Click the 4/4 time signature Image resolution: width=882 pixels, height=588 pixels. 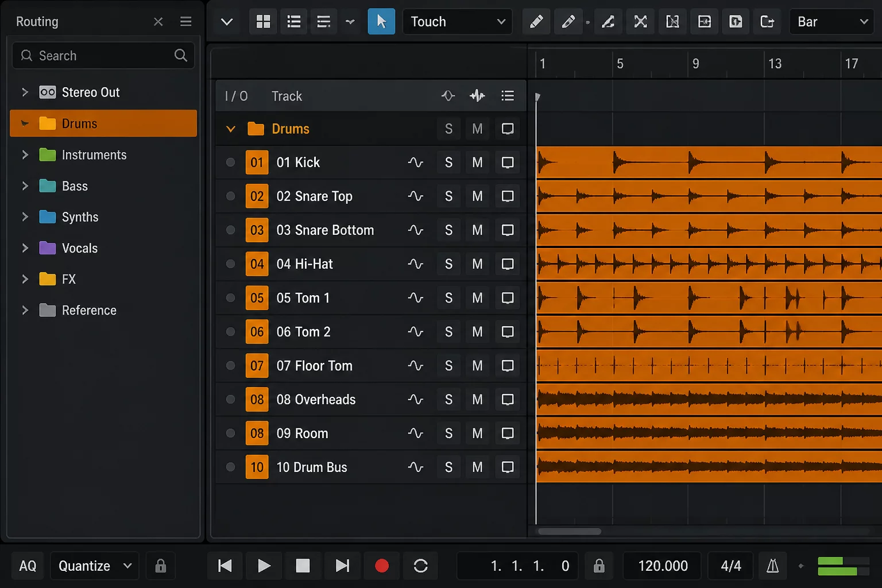coord(731,566)
